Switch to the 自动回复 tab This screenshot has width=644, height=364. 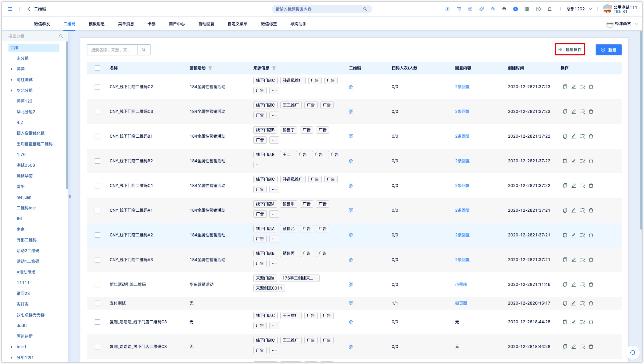[x=206, y=24]
